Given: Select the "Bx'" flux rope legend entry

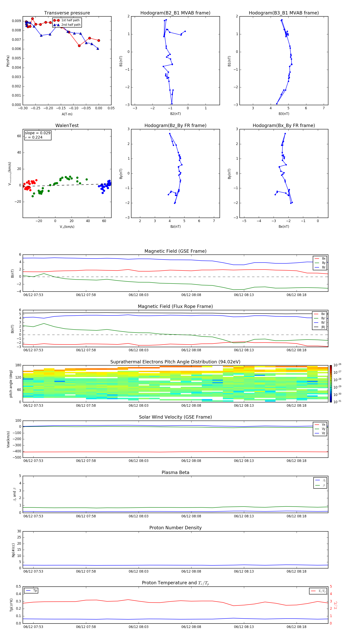Looking at the screenshot, I should click(x=320, y=314).
